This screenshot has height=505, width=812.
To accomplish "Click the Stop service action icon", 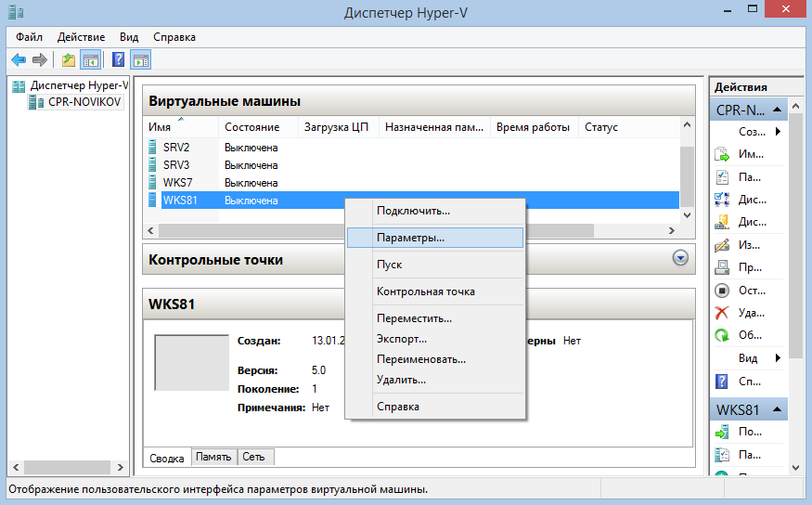I will pos(722,291).
